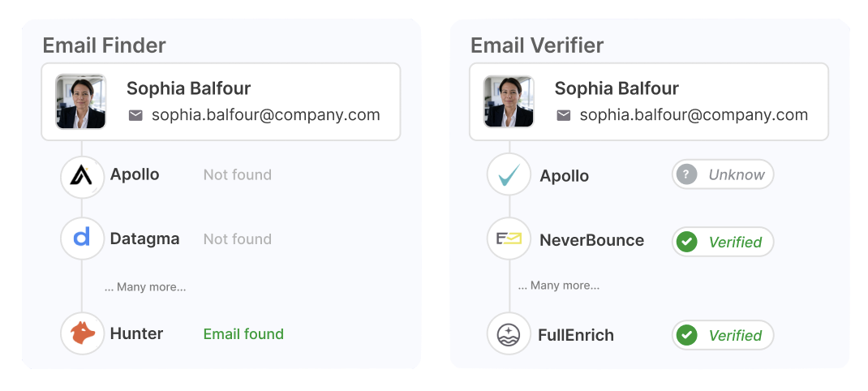Screen dimensions: 868x391
Task: Click the FullEnrich logo icon
Action: 509,334
